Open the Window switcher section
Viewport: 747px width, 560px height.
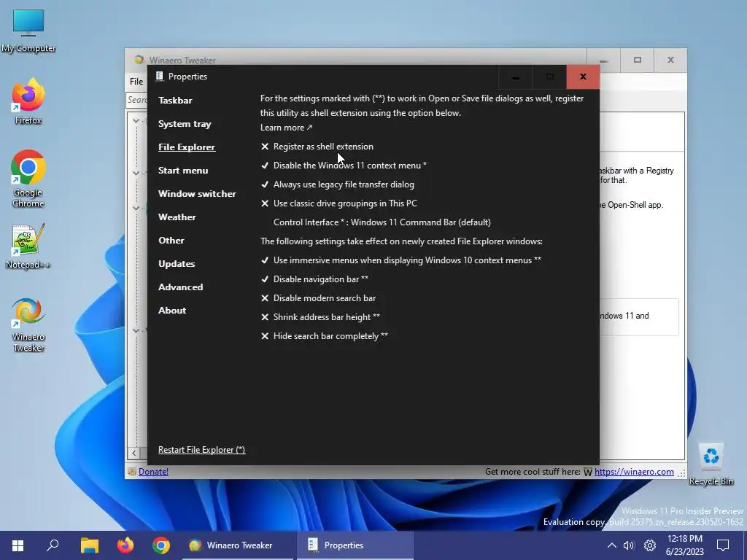pos(197,194)
